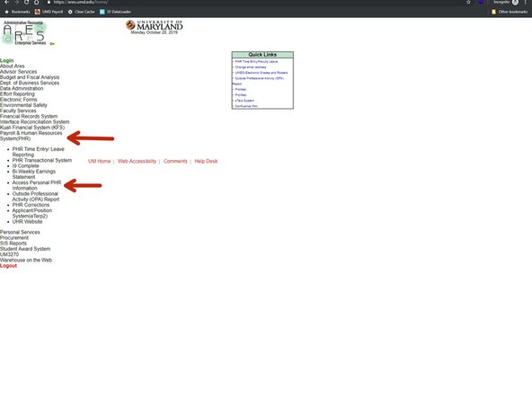Expand Procurement in the sidebar
This screenshot has width=532, height=399.
[14, 237]
